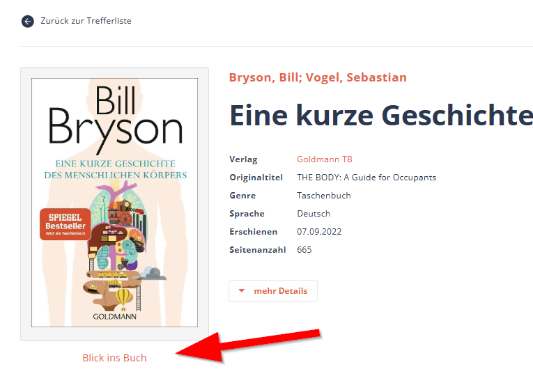Select original title "THE BODY: A Guide for Occupants"
Image resolution: width=533 pixels, height=392 pixels.
pos(366,178)
